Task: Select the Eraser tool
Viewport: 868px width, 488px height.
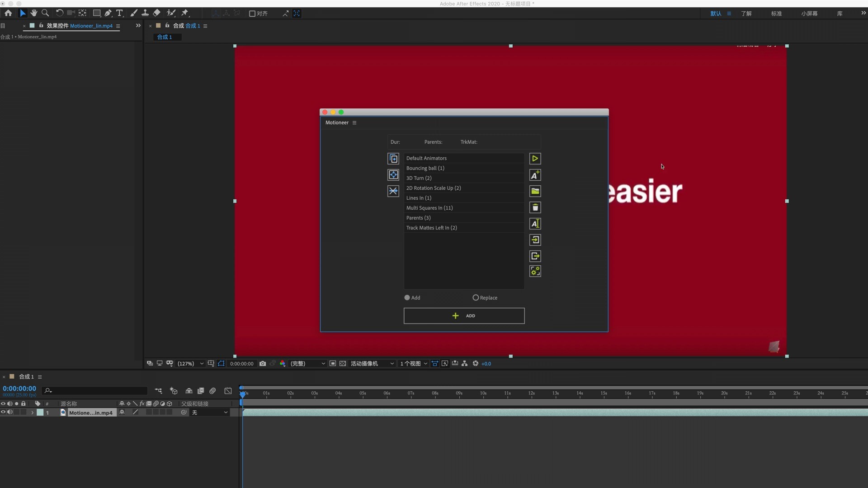Action: pyautogui.click(x=156, y=13)
